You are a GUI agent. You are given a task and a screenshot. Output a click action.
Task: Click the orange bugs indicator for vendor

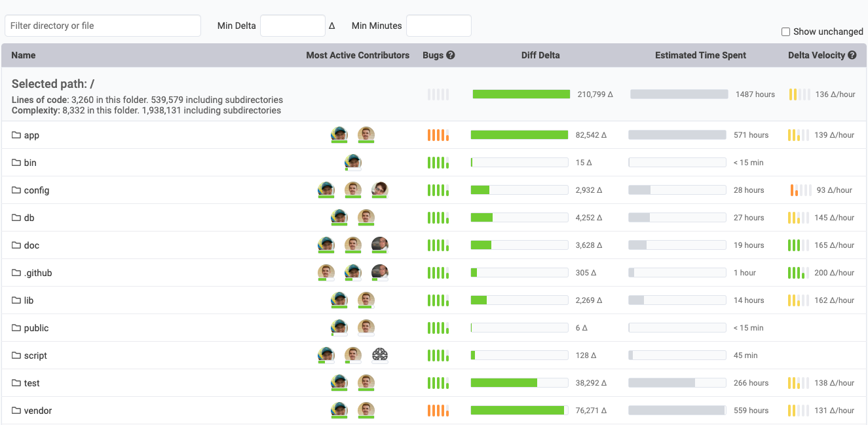coord(438,411)
